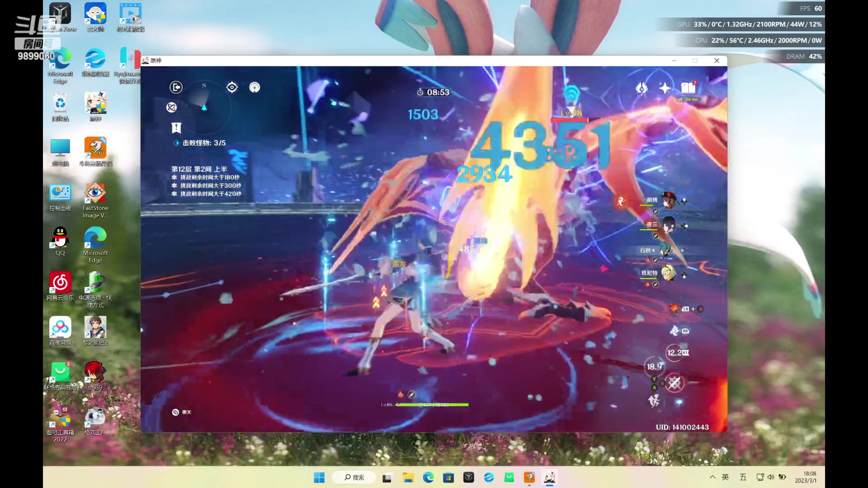Viewport: 868px width, 488px height.
Task: Click the co-op mode icon below exit button
Action: (171, 107)
